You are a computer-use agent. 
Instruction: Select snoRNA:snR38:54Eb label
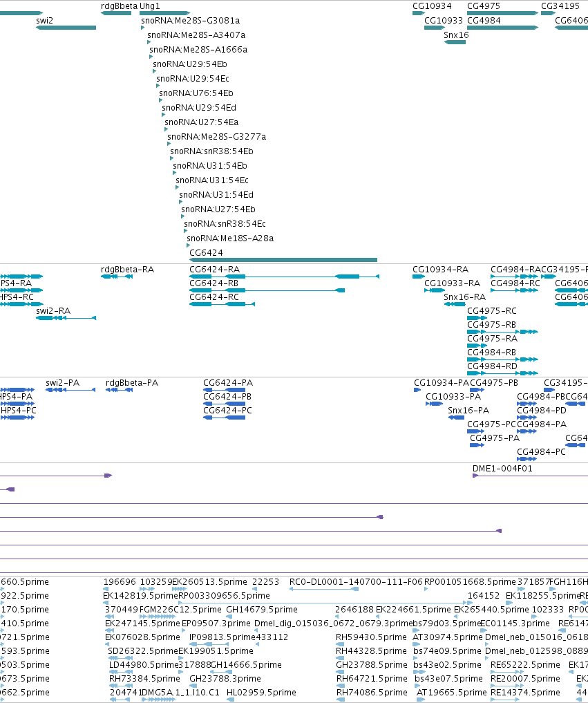click(x=211, y=151)
